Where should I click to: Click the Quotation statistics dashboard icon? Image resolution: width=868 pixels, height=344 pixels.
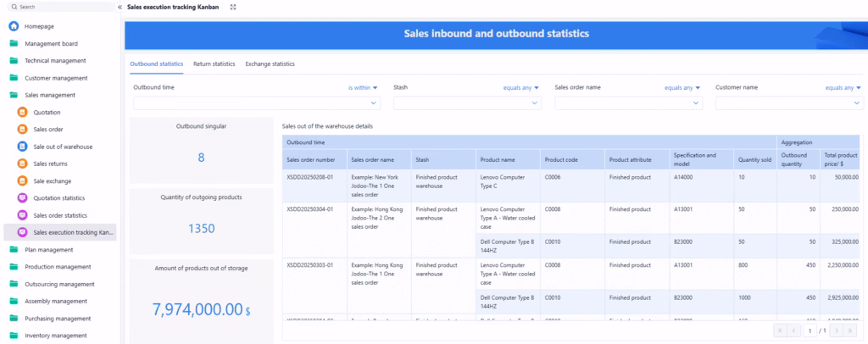[24, 198]
